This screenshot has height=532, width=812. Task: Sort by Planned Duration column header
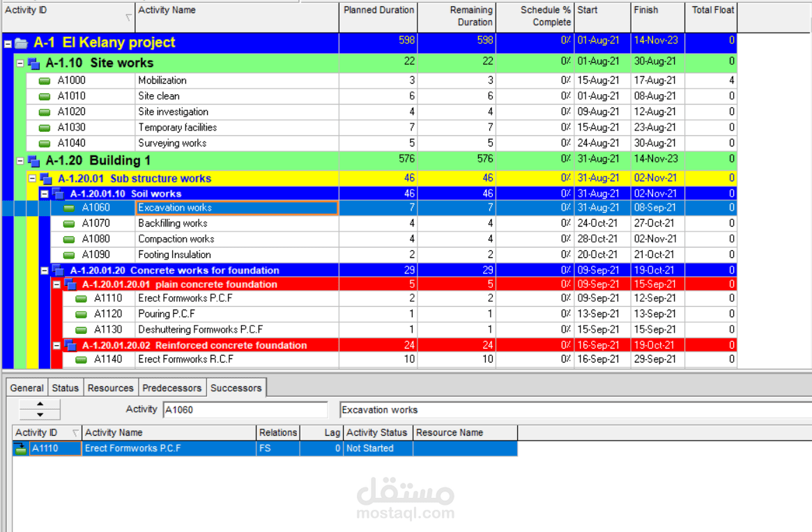(378, 17)
